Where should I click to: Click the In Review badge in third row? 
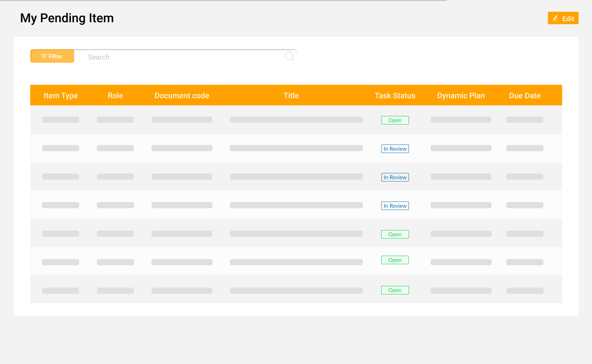point(395,177)
